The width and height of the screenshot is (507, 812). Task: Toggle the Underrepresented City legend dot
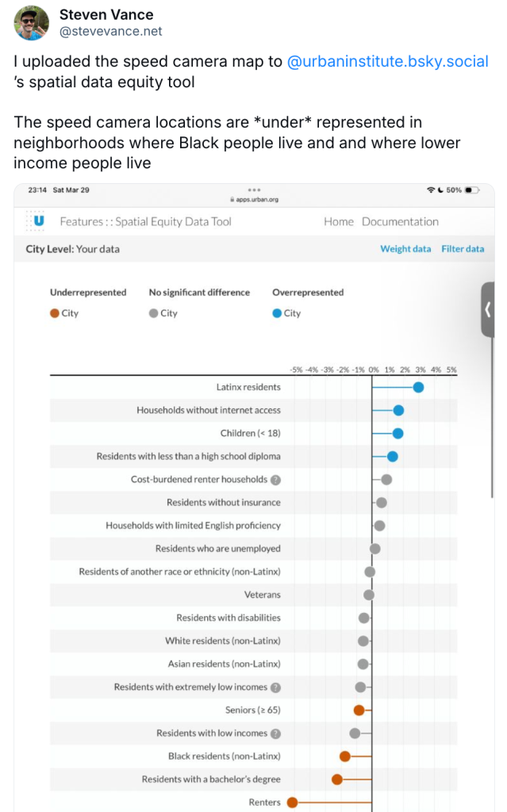(x=55, y=313)
